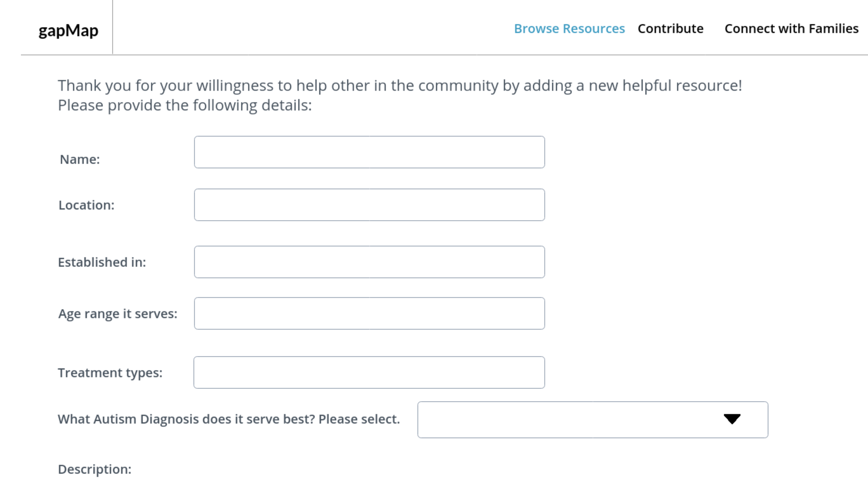Click into the Location input box
This screenshot has height=482, width=868.
(x=369, y=205)
